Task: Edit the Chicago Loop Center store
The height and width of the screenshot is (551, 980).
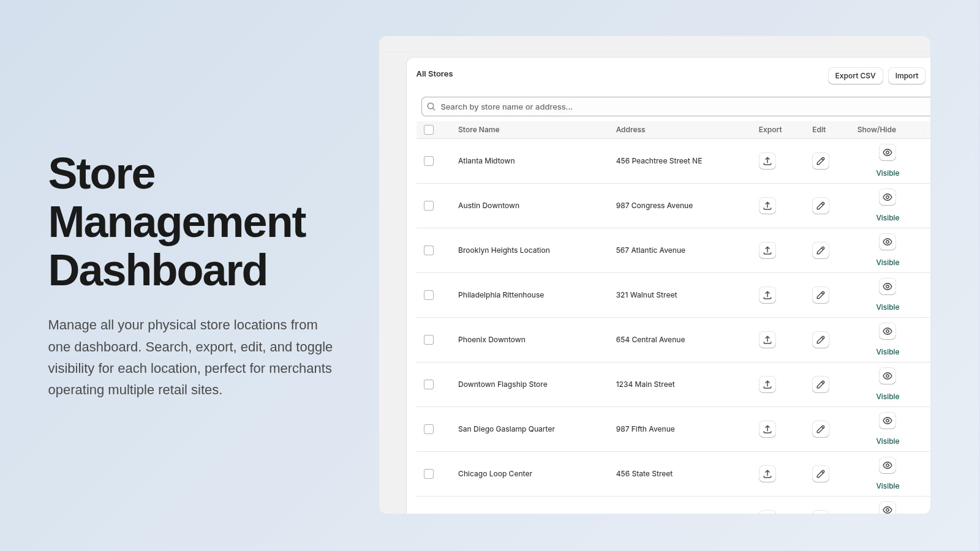Action: tap(821, 474)
